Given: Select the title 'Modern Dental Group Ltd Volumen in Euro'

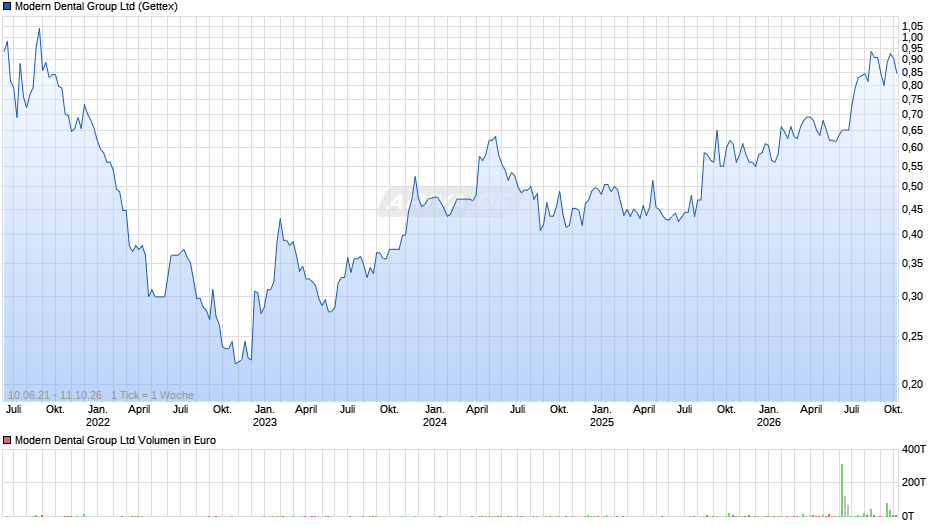Looking at the screenshot, I should pyautogui.click(x=115, y=440).
